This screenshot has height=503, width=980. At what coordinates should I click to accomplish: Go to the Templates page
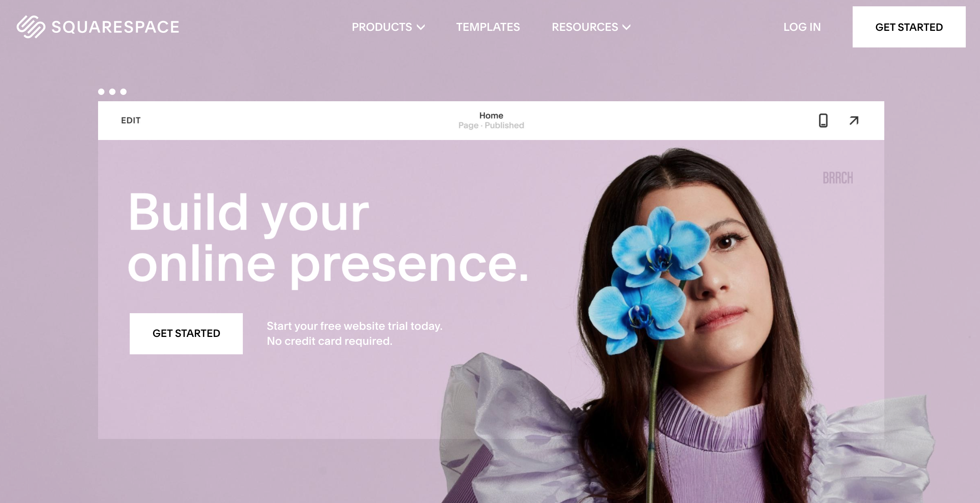488,27
